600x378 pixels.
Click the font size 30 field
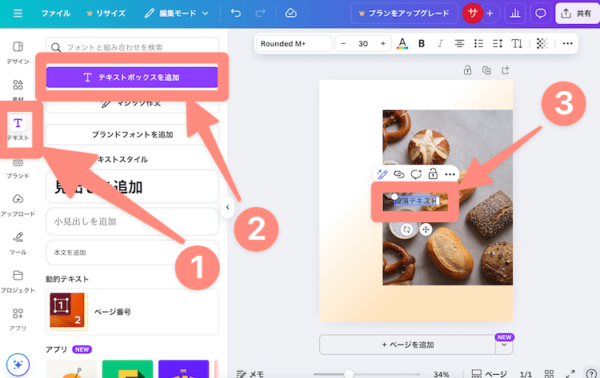click(x=363, y=44)
